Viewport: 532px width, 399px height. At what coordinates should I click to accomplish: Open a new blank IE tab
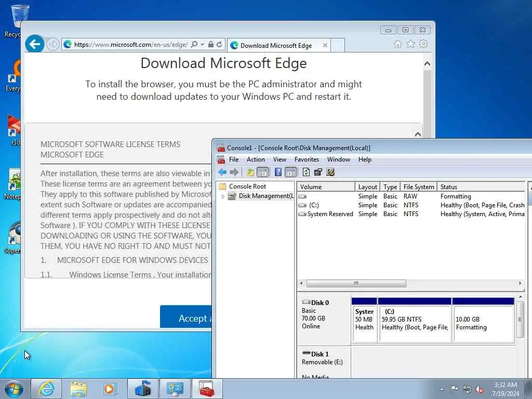point(338,45)
